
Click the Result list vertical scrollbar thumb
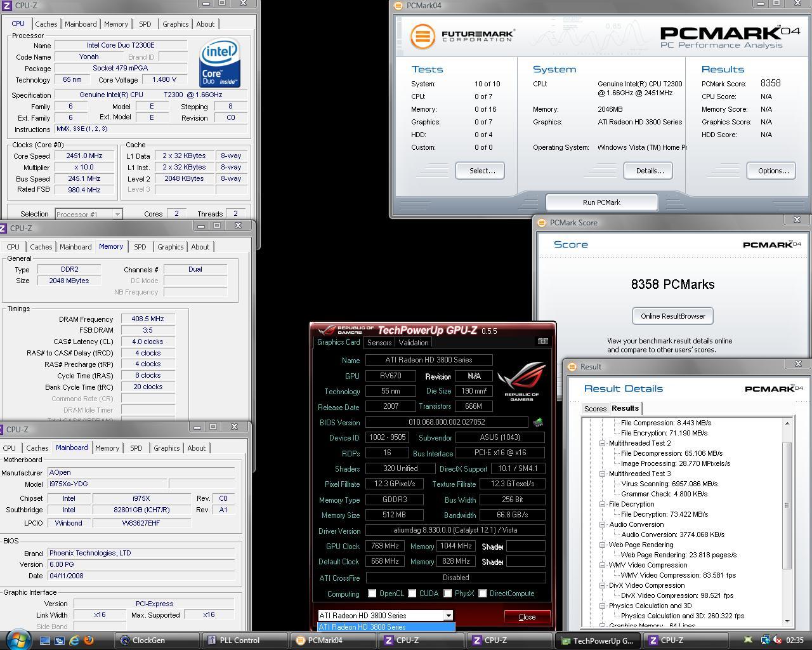[x=787, y=505]
